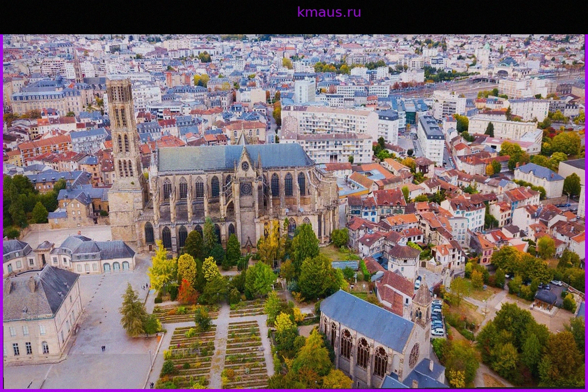Click the parked cars beside chapel
The height and width of the screenshot is (392, 588).
tap(436, 318)
